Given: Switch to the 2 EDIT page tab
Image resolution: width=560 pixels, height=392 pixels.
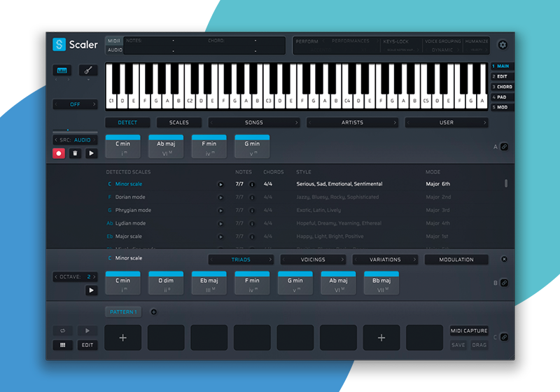Looking at the screenshot, I should [501, 76].
